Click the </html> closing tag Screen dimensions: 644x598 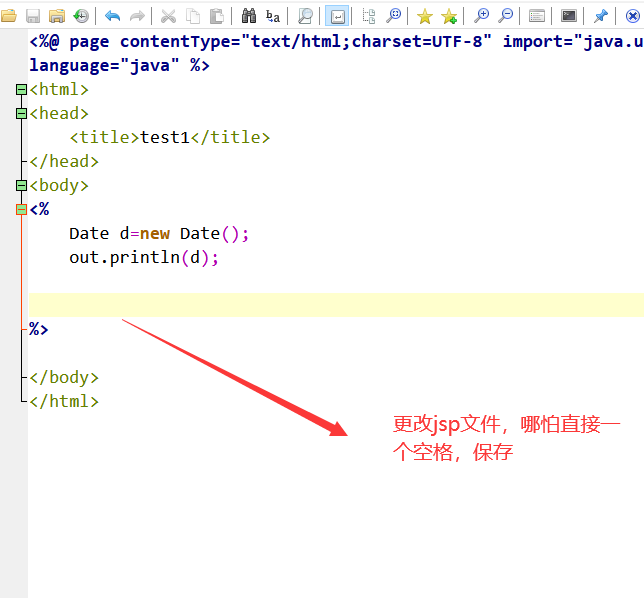64,401
